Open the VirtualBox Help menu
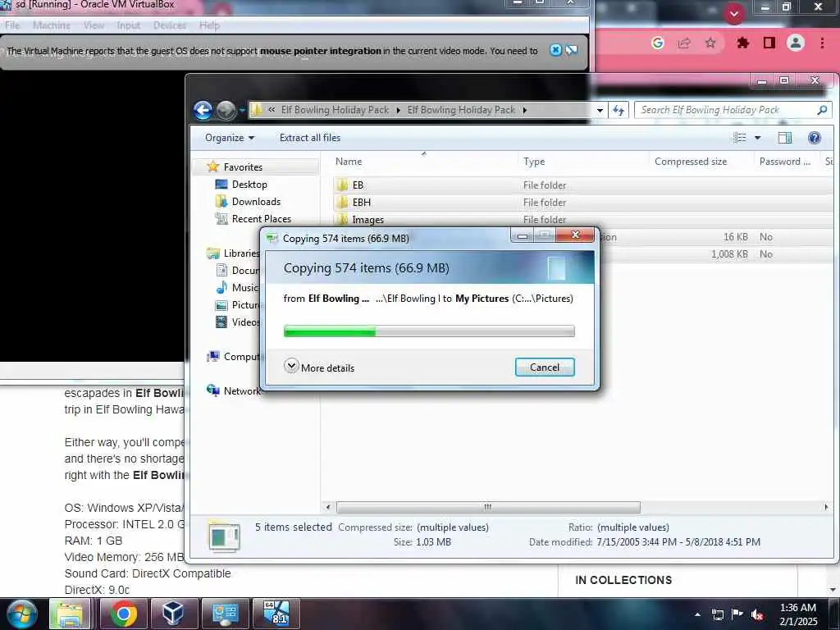The height and width of the screenshot is (630, 840). click(209, 25)
